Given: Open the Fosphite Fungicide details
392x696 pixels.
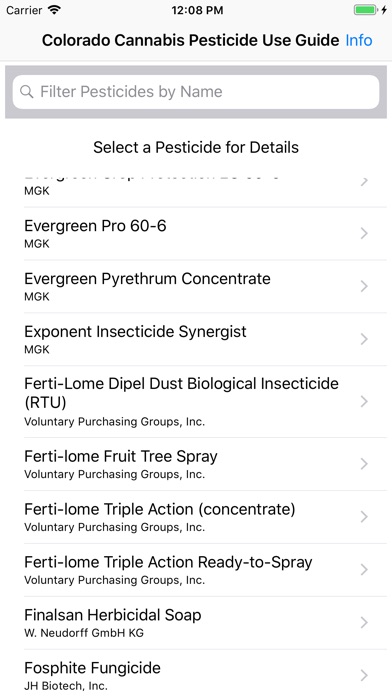Looking at the screenshot, I should click(x=196, y=673).
